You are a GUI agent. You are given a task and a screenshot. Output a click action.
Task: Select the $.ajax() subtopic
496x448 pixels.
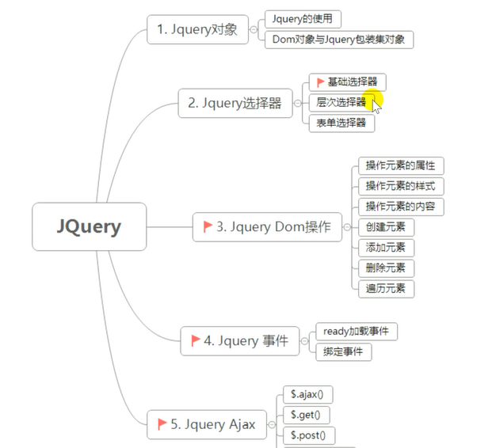[307, 395]
